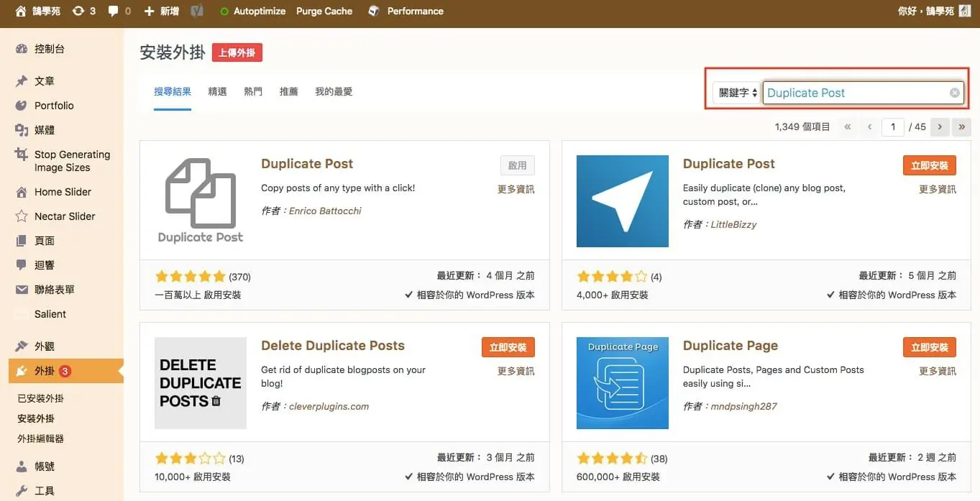The width and height of the screenshot is (980, 501).
Task: Click Purge Cache in admin bar
Action: [x=324, y=11]
